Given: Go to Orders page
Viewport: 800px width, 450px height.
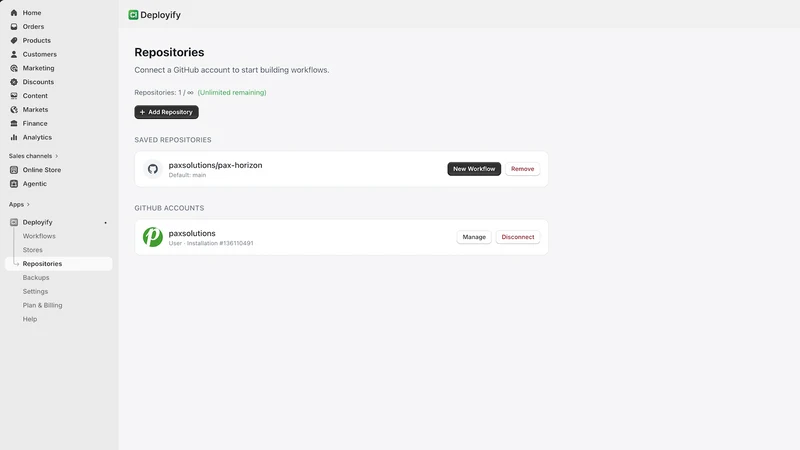Looking at the screenshot, I should pos(33,27).
